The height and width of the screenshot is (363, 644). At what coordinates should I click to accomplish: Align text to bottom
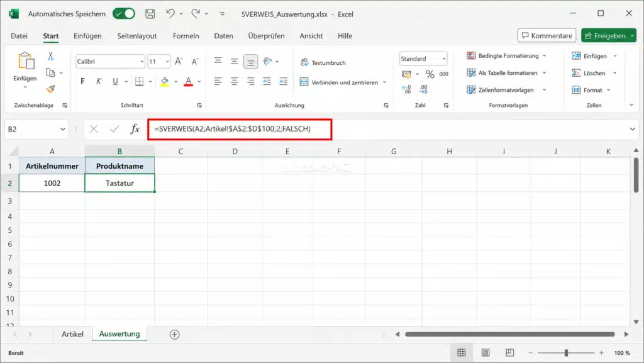click(250, 62)
